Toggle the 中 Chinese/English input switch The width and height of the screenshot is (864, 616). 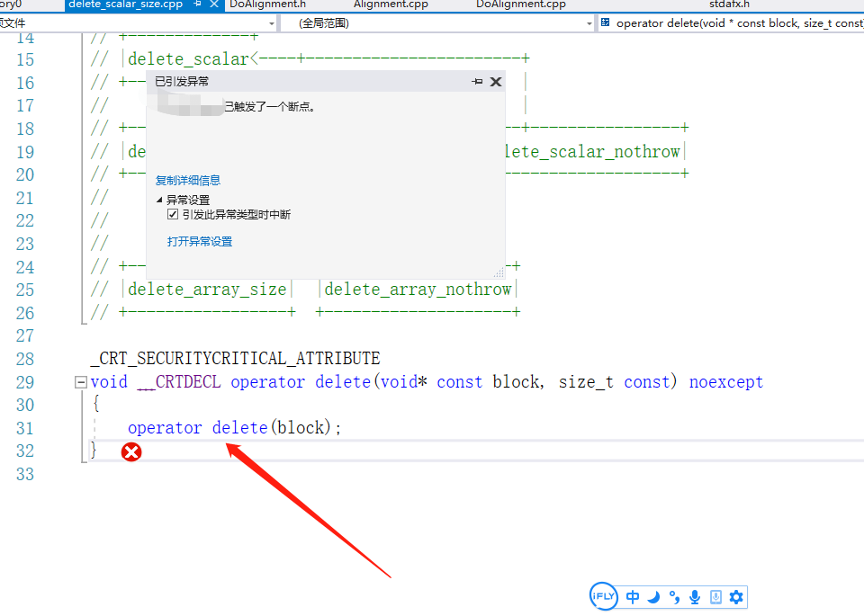point(632,596)
